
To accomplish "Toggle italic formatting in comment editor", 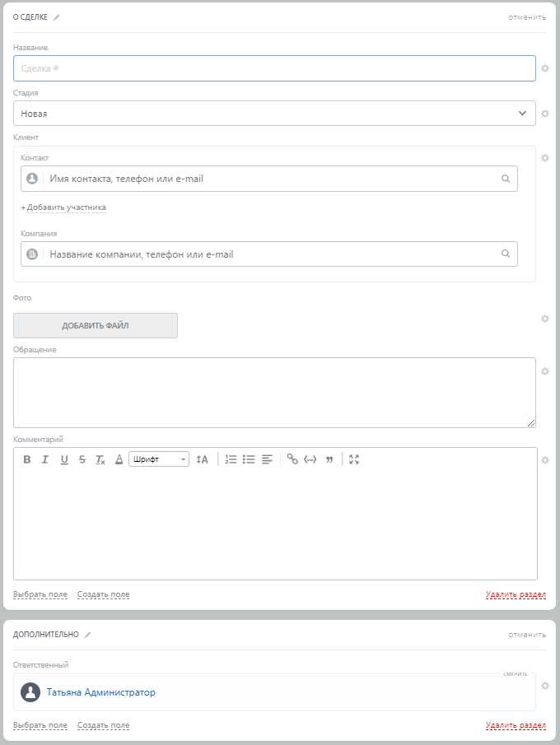I will coord(45,459).
